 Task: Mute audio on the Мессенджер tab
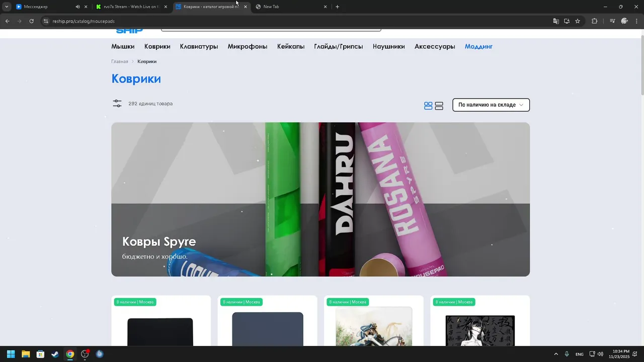click(77, 7)
